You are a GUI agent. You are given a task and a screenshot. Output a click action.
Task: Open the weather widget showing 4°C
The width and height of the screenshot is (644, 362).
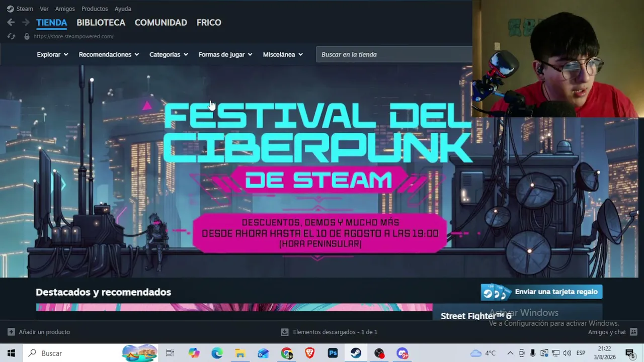click(x=483, y=353)
